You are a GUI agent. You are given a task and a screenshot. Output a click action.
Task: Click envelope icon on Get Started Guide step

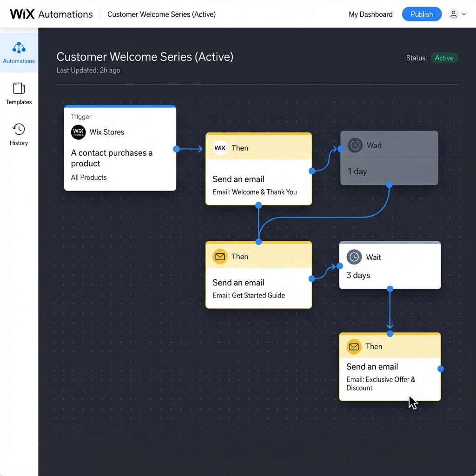[220, 257]
